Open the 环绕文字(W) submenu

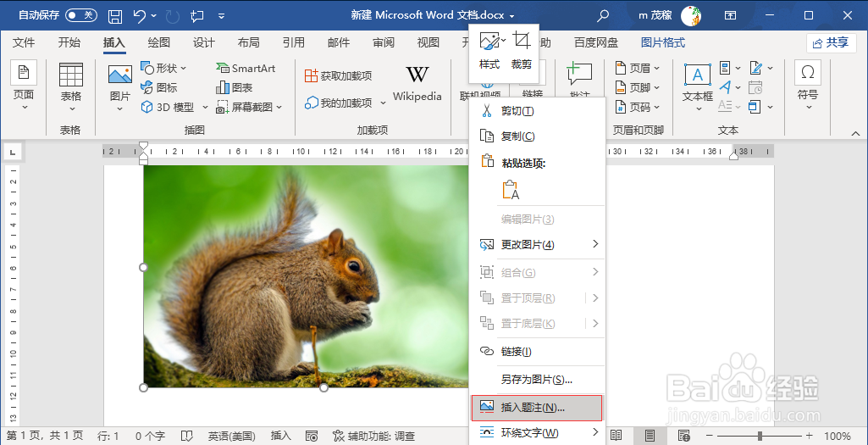point(536,433)
